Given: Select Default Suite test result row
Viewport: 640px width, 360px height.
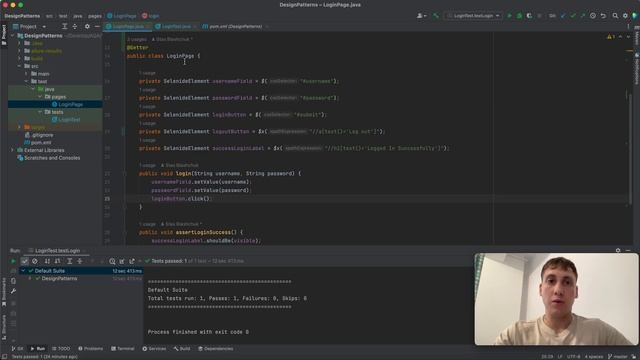Looking at the screenshot, I should tap(81, 271).
